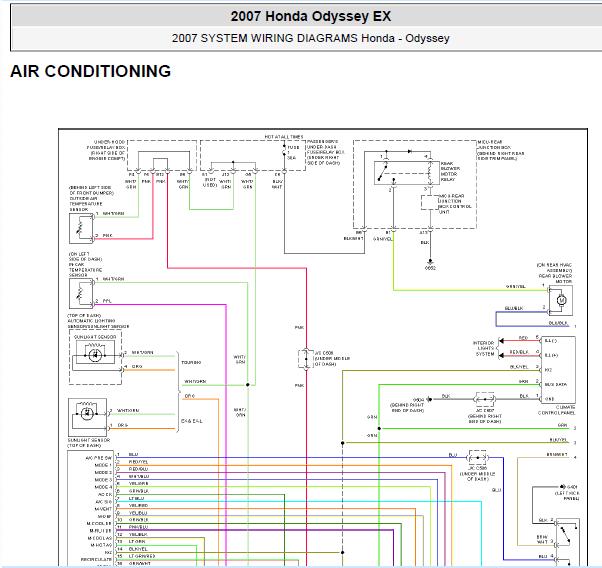
Task: Click the G602 ground symbol
Action: (430, 263)
